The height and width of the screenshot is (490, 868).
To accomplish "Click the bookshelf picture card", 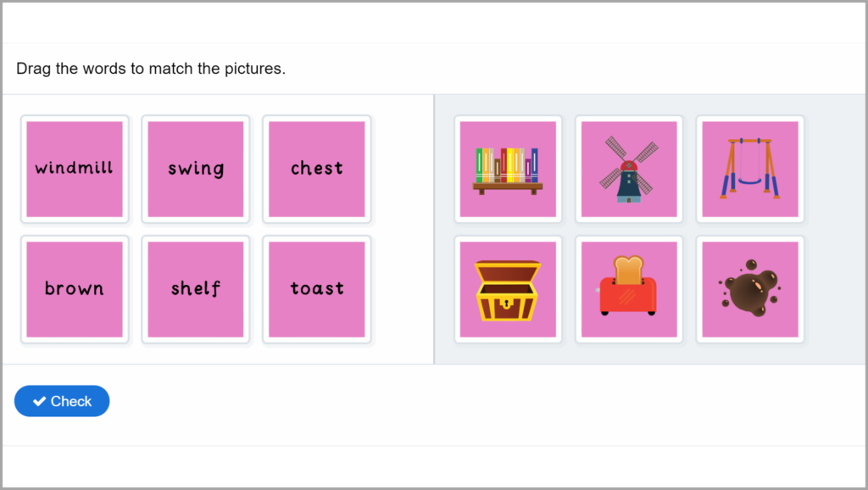I will click(x=508, y=169).
